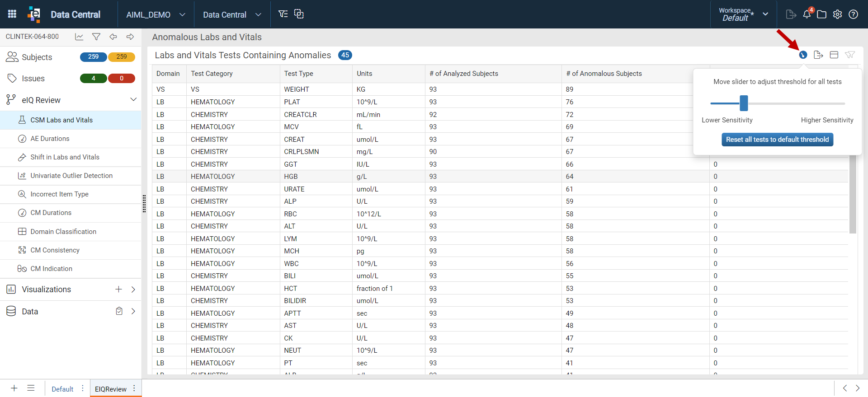Open Issues in sidebar
868x397 pixels.
33,78
